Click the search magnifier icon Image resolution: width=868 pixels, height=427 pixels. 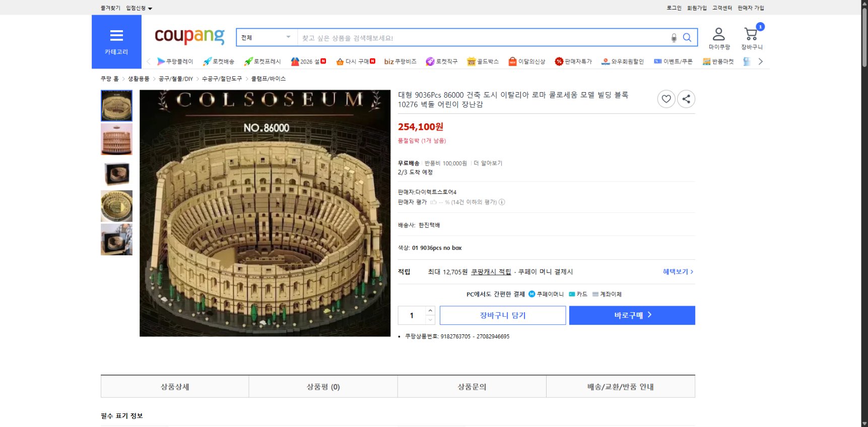click(x=687, y=38)
